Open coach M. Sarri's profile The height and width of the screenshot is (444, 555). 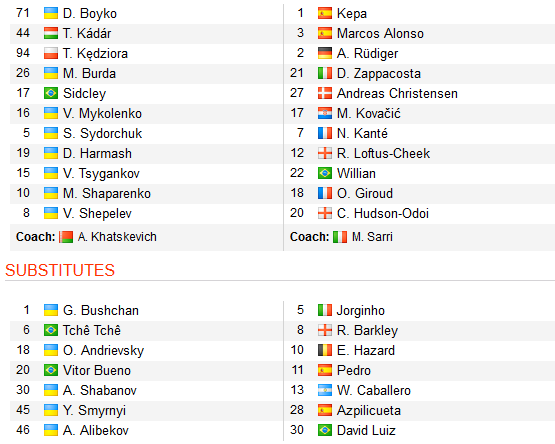tap(372, 237)
